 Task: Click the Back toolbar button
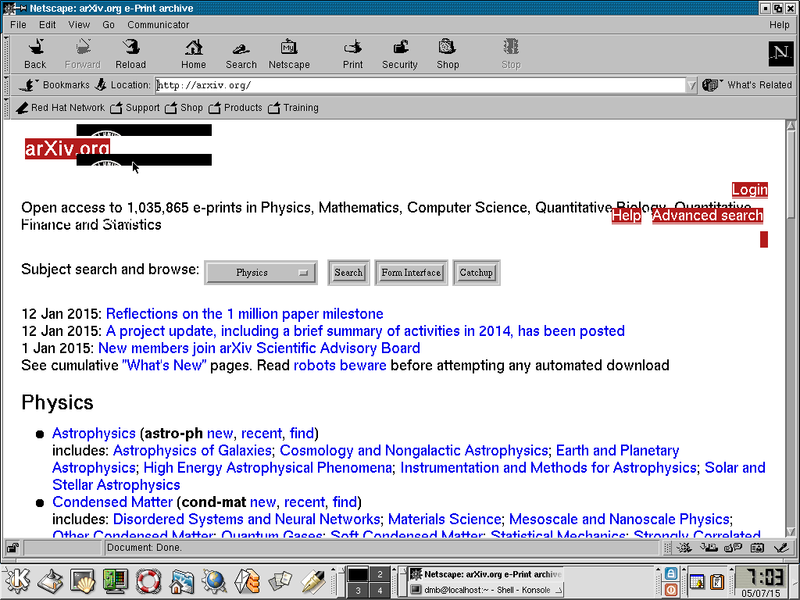click(35, 54)
